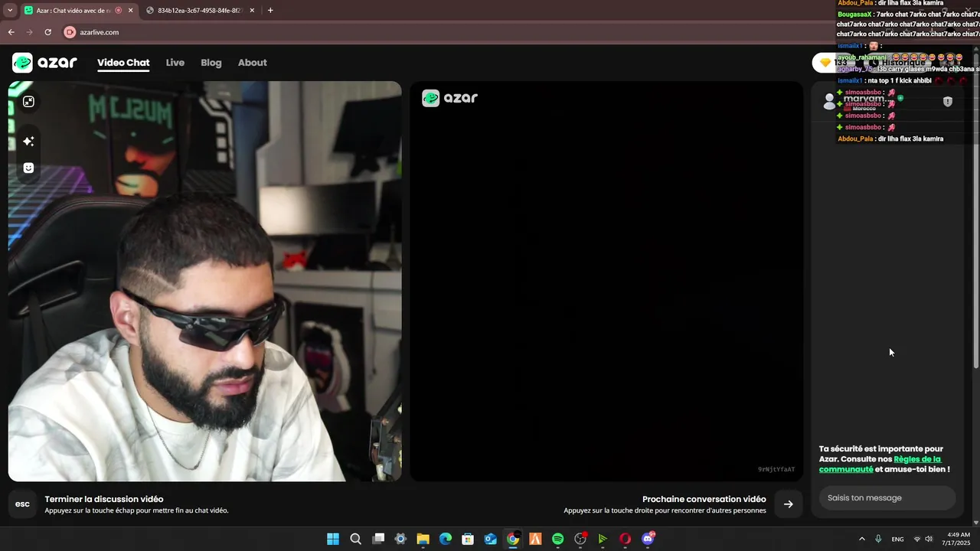Open Microsoft Edge from the taskbar
The image size is (980, 551).
point(446,539)
